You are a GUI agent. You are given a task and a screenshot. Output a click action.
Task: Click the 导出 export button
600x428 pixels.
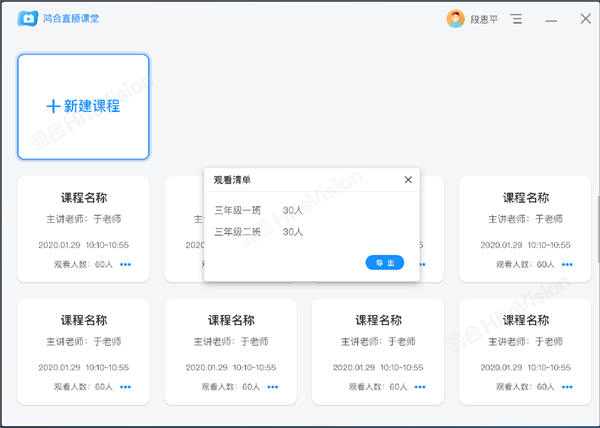(x=385, y=263)
